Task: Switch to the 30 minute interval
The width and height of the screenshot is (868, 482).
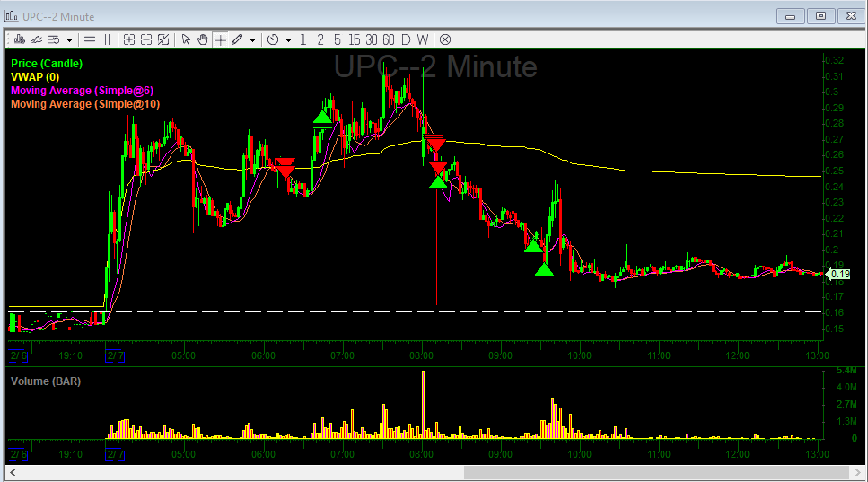Action: [372, 39]
